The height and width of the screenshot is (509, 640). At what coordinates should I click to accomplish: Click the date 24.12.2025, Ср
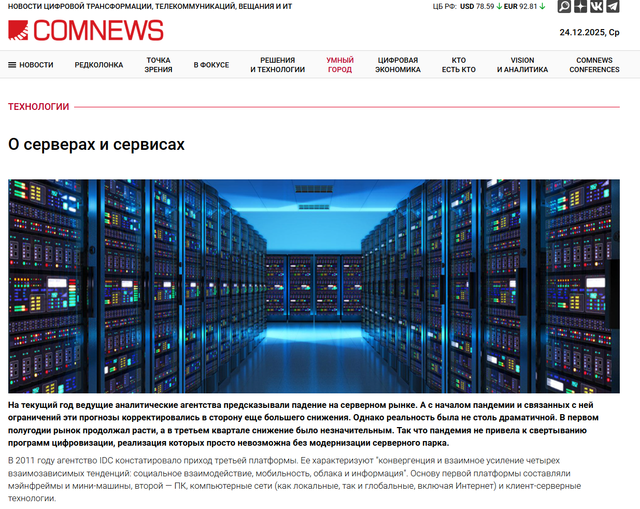click(589, 33)
